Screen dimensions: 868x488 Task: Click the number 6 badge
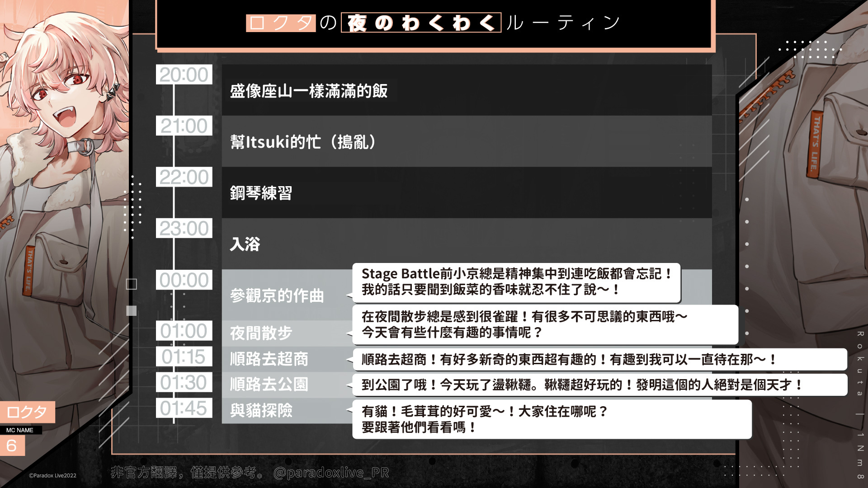(12, 446)
